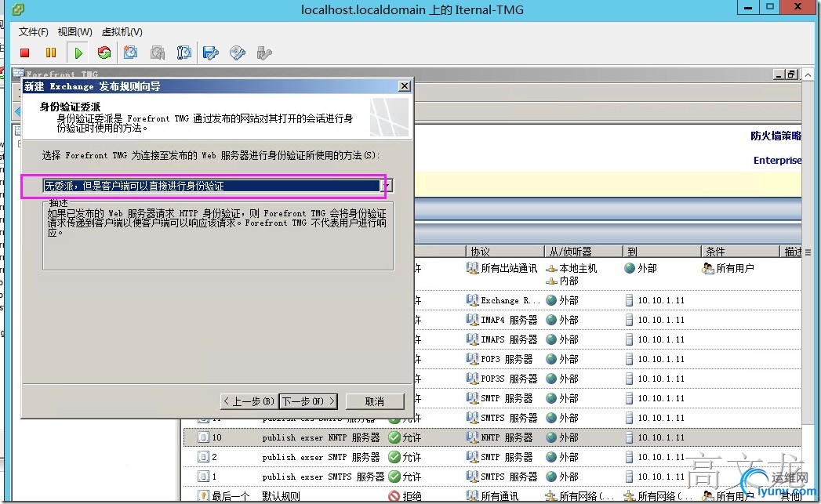
Task: Click the revert to snapshot icon
Action: pyautogui.click(x=158, y=53)
